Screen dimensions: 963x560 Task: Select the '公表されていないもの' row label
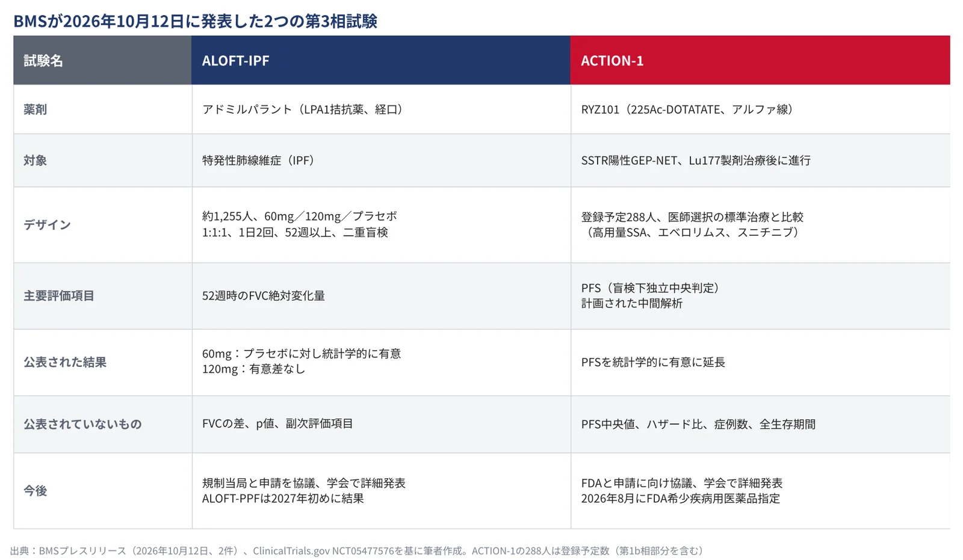coord(82,424)
